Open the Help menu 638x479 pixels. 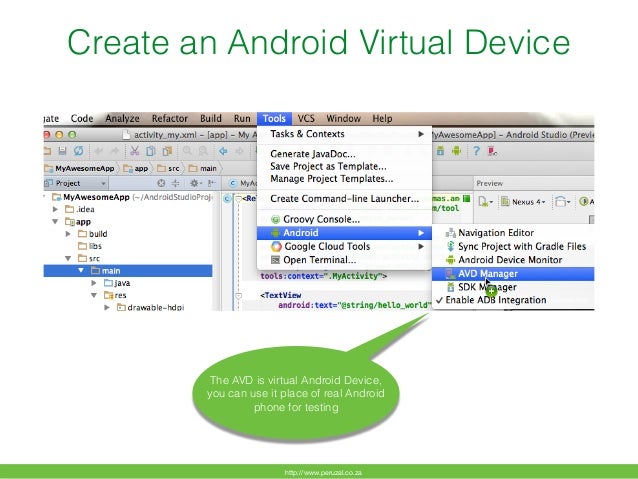(x=382, y=118)
